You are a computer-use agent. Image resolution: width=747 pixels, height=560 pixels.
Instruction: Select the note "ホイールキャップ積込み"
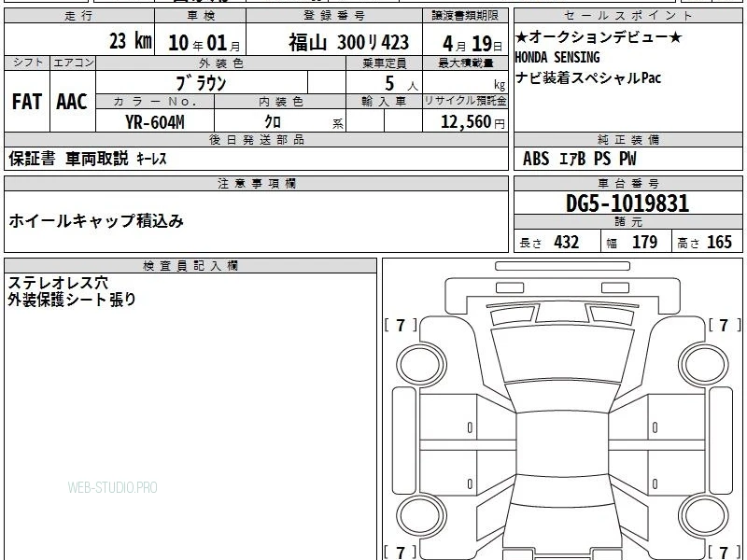point(96,221)
